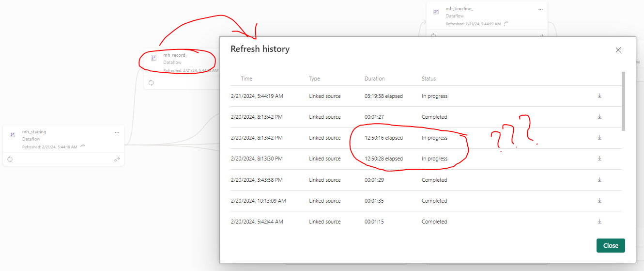This screenshot has height=271, width=644.
Task: Click the Refresh history dialog title
Action: [260, 49]
